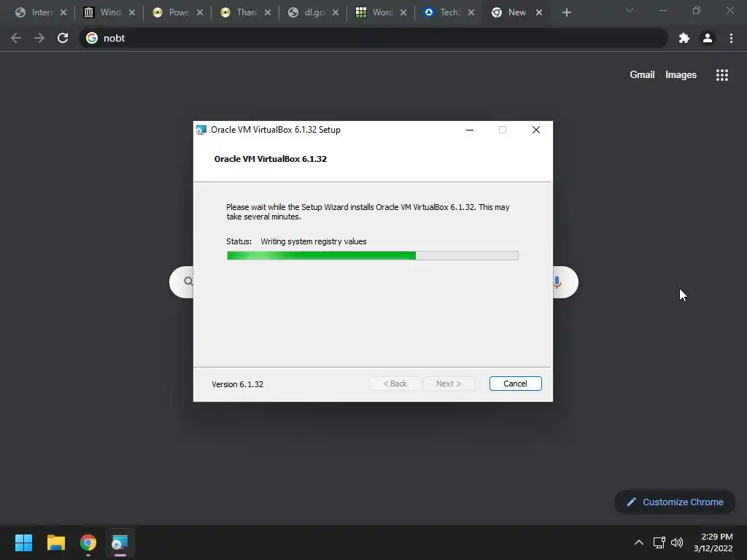The width and height of the screenshot is (747, 560).
Task: Close the VirtualBox Setup dialog
Action: point(536,130)
